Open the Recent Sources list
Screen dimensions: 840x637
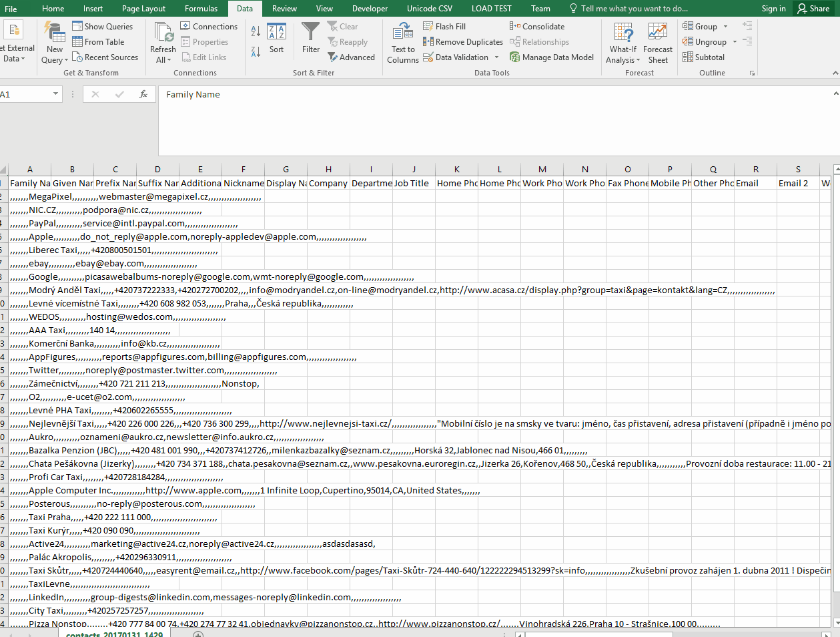point(105,57)
